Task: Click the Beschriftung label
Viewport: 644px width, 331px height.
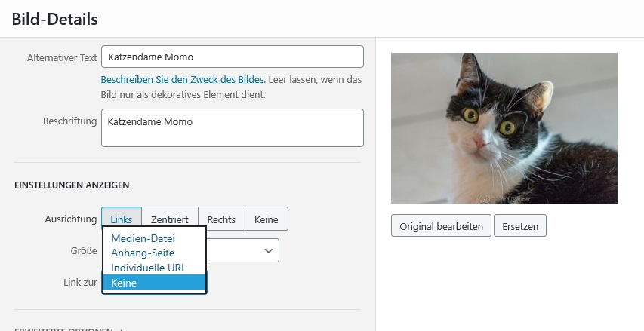Action: point(70,121)
